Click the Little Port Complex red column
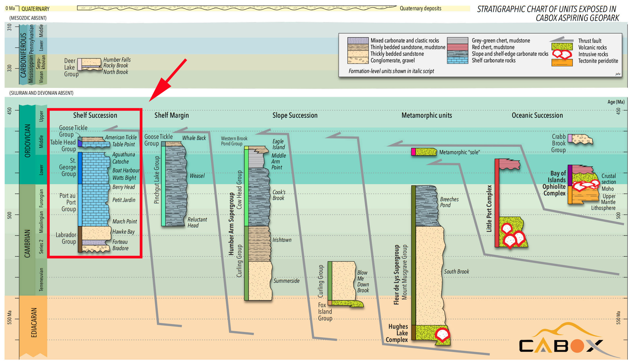Screen dimensions: 632x364 click(497, 203)
